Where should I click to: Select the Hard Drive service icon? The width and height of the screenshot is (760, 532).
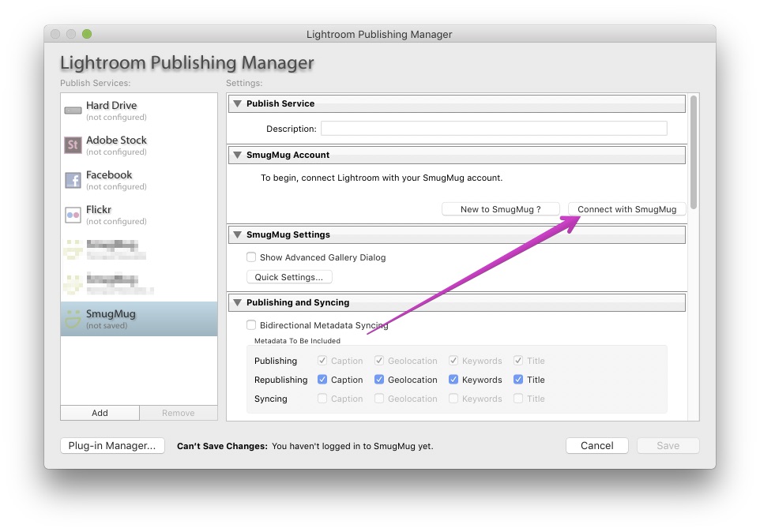pos(73,111)
